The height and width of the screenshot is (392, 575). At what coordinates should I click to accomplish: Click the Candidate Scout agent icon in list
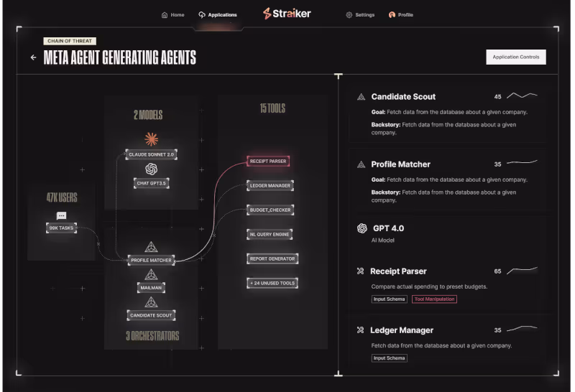pos(362,97)
